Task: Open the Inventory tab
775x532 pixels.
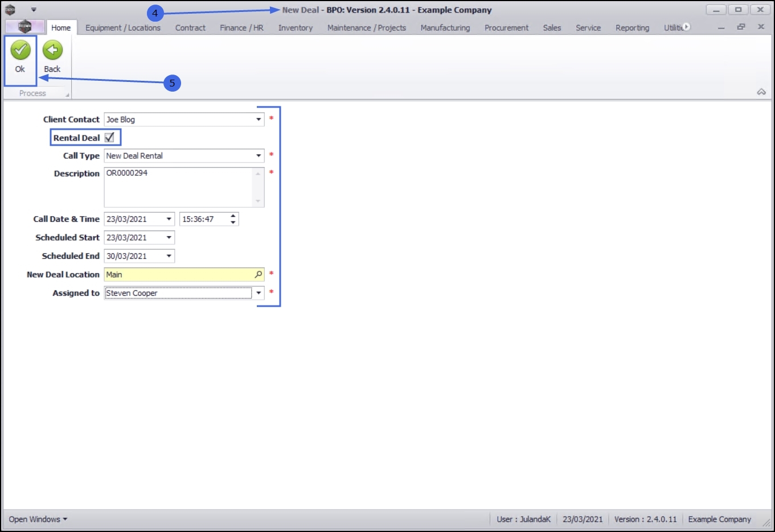Action: pyautogui.click(x=296, y=27)
